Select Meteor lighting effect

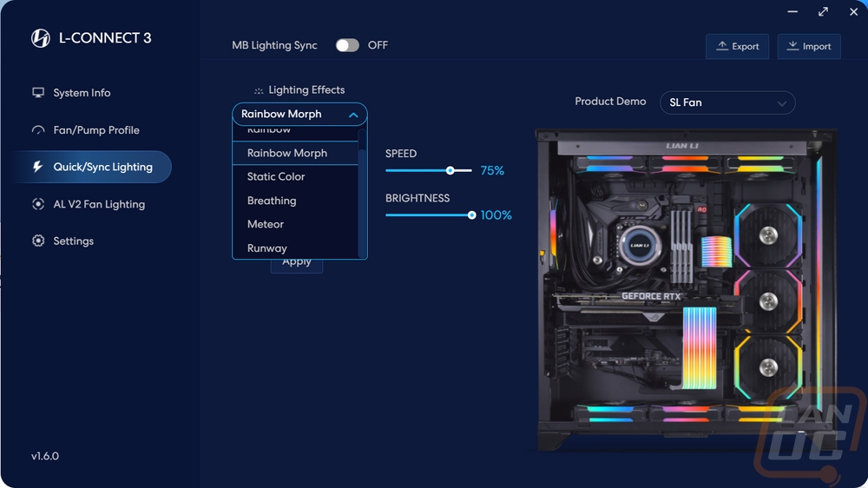coord(296,224)
